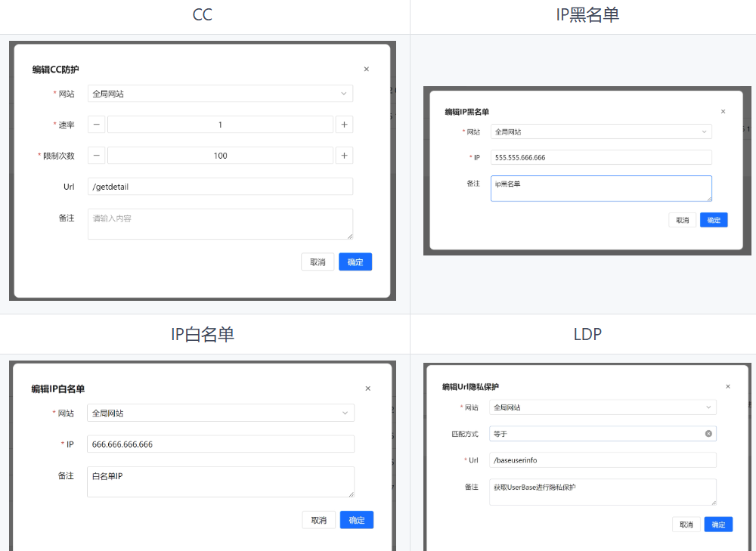Cancel the 编辑CC防护 dialog
This screenshot has width=756, height=551.
pyautogui.click(x=318, y=262)
